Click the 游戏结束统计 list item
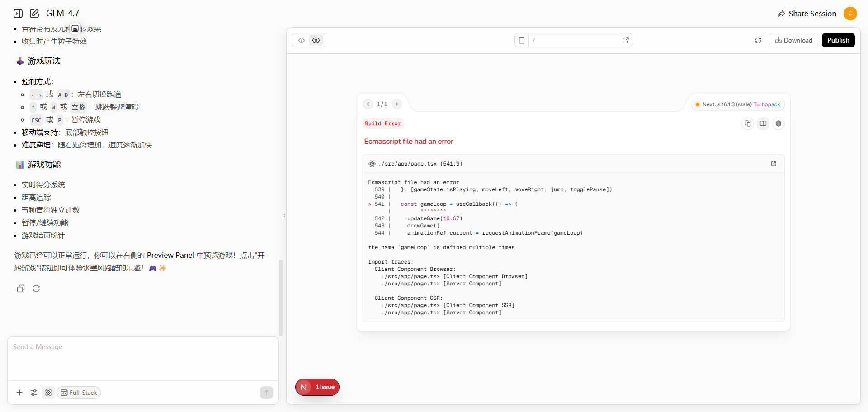 pyautogui.click(x=43, y=236)
